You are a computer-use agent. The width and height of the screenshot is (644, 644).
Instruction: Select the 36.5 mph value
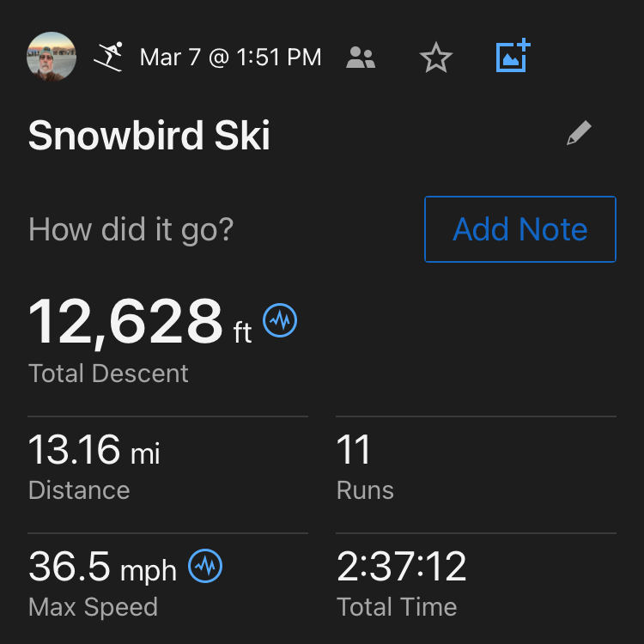coord(102,567)
